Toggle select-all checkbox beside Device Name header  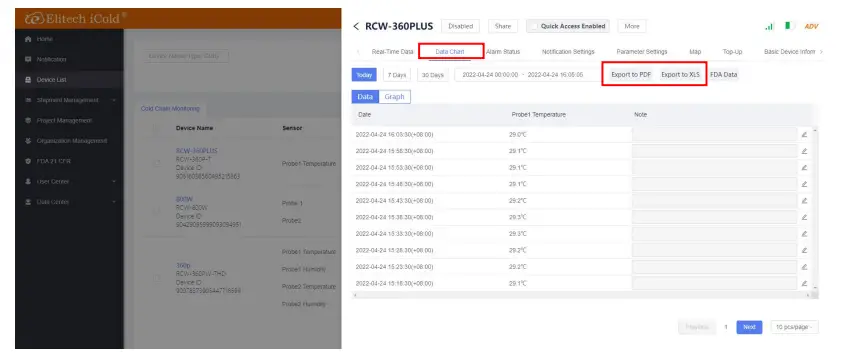157,129
